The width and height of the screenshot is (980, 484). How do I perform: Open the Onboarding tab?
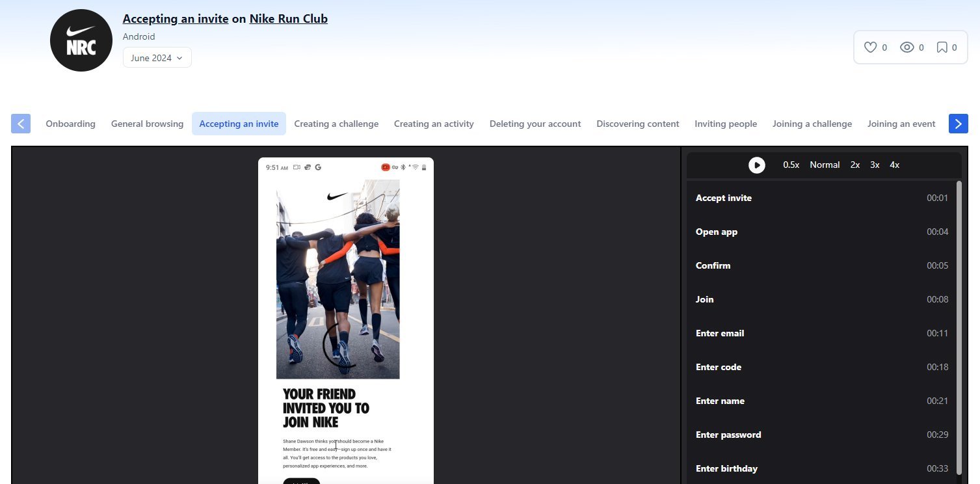point(70,124)
